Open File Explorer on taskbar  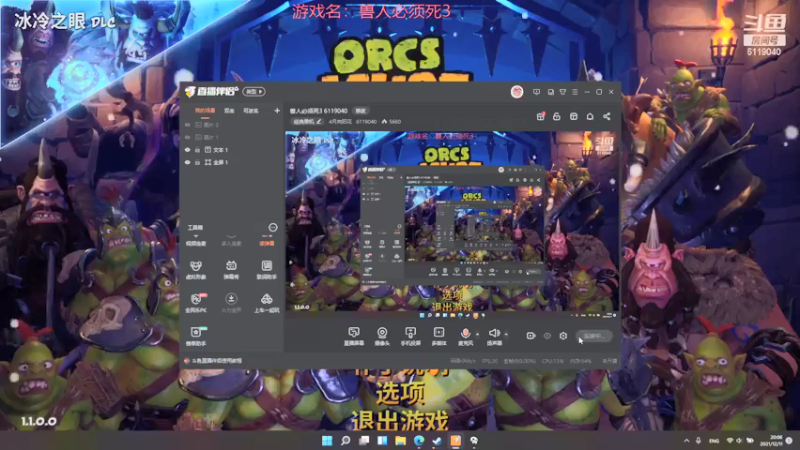tap(401, 440)
